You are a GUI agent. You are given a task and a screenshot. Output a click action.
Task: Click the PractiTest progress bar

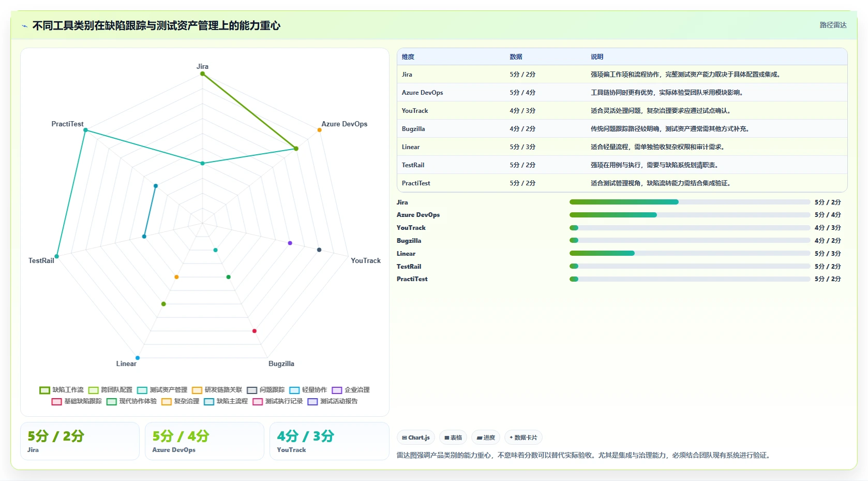tap(690, 279)
